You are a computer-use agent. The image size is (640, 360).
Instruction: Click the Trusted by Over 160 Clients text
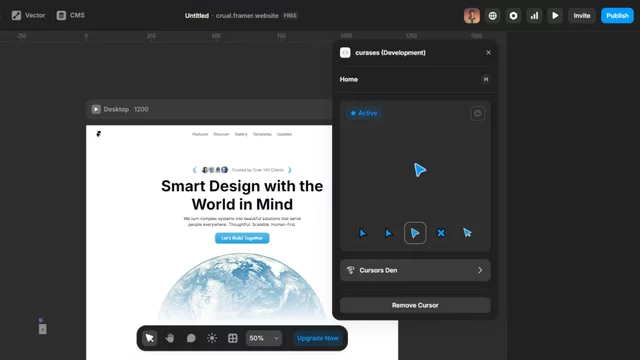click(258, 170)
